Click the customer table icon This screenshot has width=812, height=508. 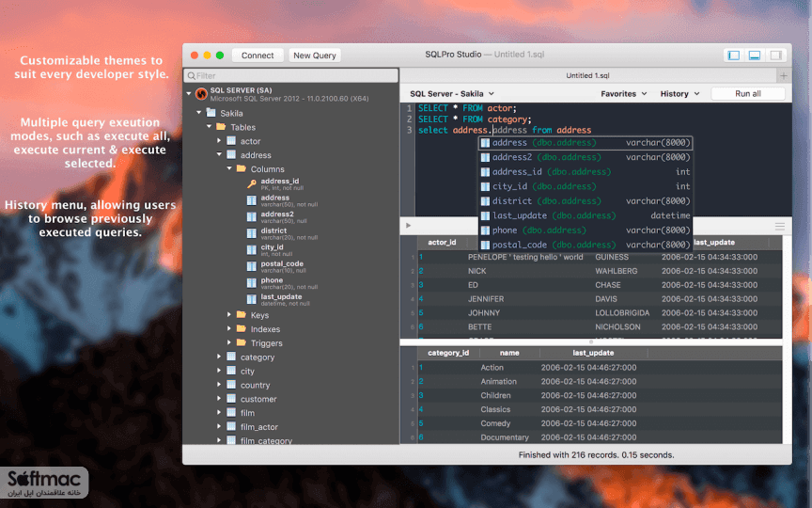231,399
